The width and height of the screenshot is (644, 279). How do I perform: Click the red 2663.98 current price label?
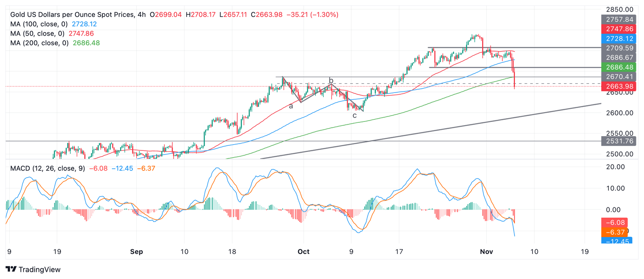[x=618, y=86]
